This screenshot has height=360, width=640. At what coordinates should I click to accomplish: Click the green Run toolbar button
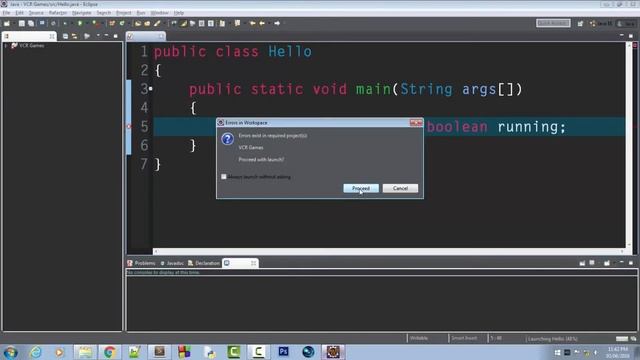(80, 23)
